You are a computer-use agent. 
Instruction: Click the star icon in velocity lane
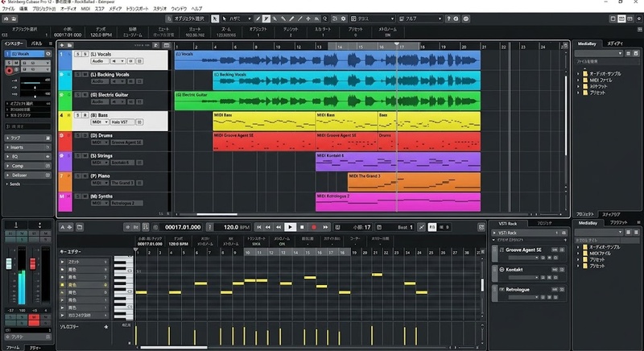[106, 327]
